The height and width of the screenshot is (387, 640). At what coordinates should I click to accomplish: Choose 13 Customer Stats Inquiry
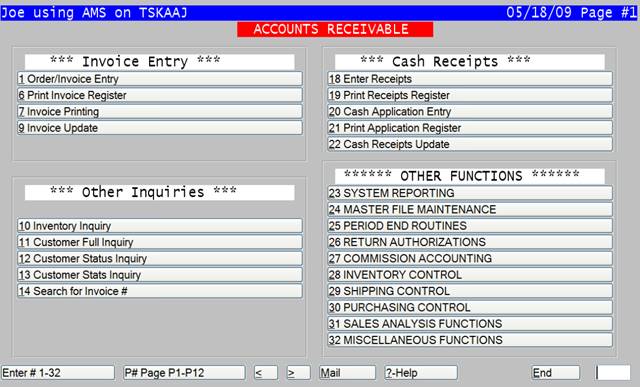[160, 275]
